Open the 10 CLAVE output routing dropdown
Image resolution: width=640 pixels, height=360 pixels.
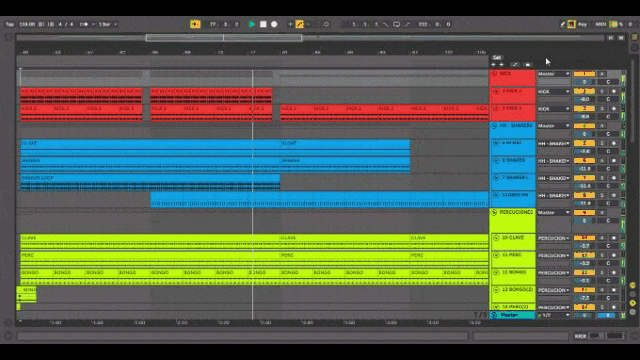(x=553, y=238)
